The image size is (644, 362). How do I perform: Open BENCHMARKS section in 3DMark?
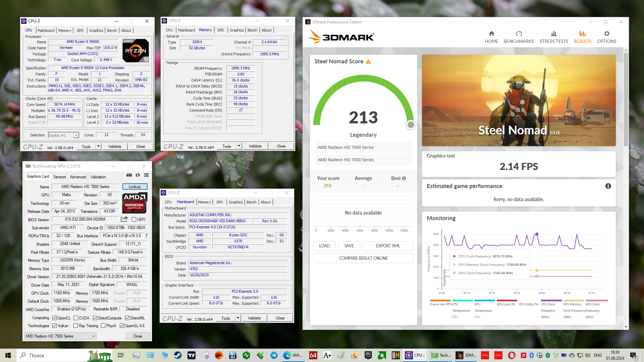tap(519, 37)
